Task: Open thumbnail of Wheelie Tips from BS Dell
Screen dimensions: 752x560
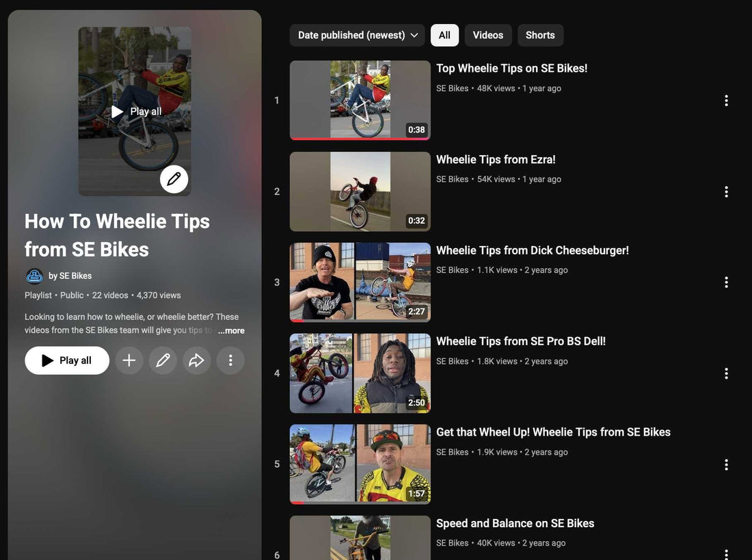Action: [x=360, y=373]
